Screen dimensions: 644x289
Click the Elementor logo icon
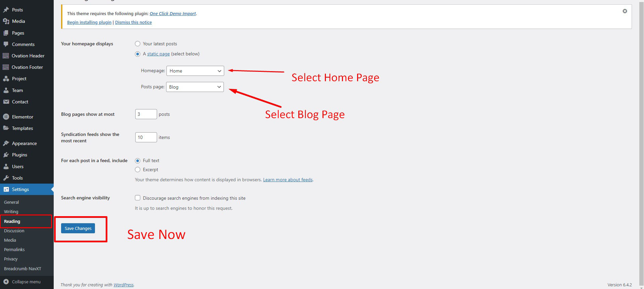tap(6, 117)
